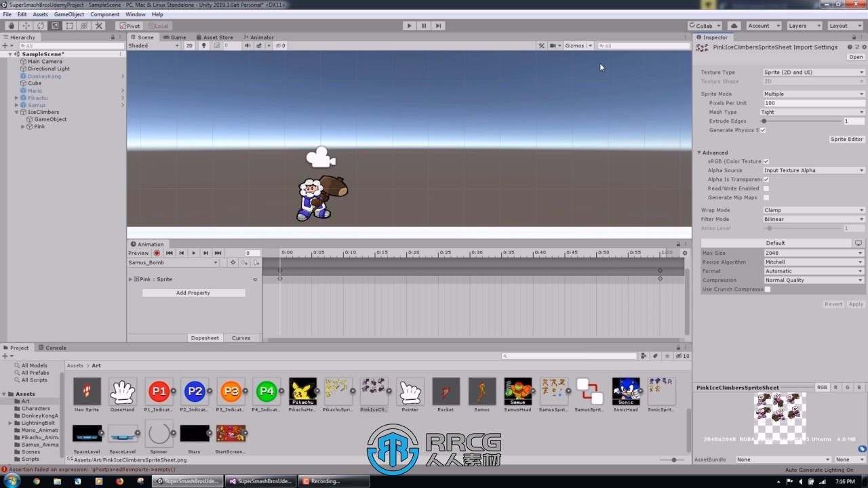Screen dimensions: 868x488
Task: Toggle Pivot handle position button
Action: click(129, 26)
